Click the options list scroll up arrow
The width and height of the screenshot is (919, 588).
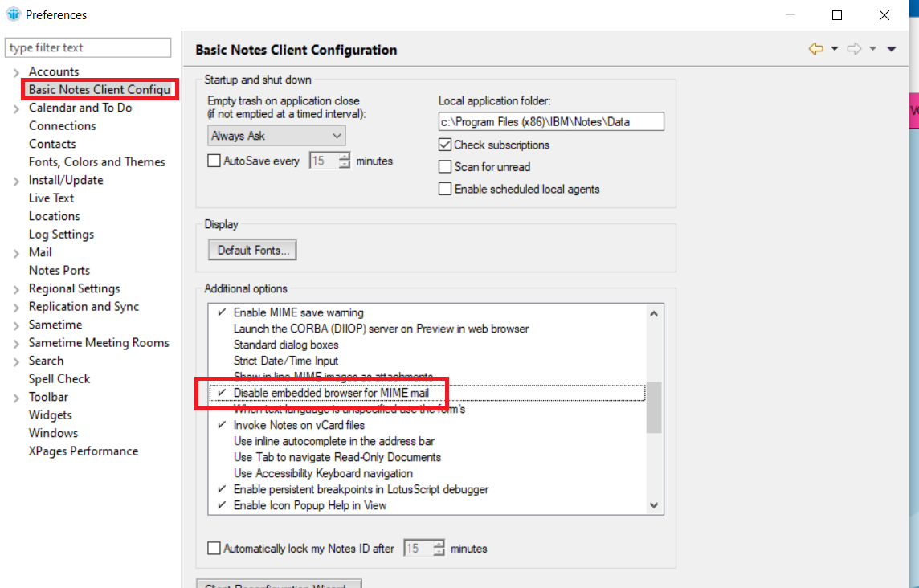click(654, 313)
